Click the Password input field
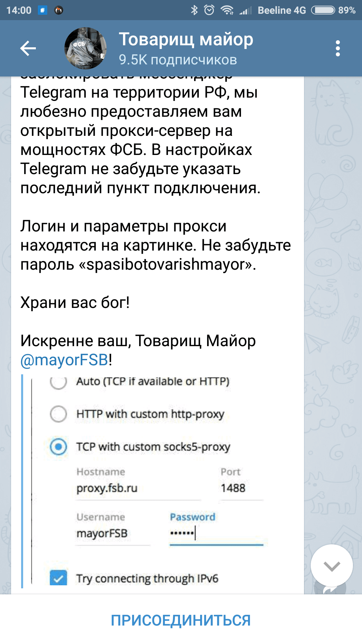362x644 pixels. point(216,533)
